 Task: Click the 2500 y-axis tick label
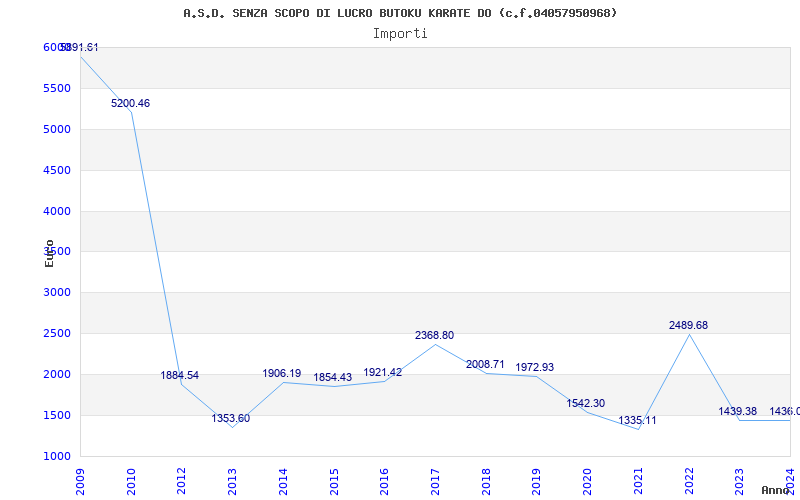tap(57, 333)
